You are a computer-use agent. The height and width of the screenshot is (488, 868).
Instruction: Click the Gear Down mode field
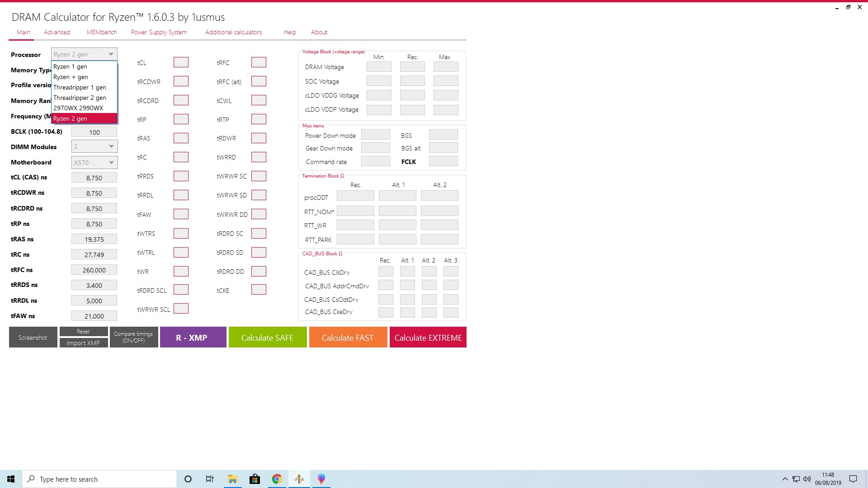pos(376,148)
